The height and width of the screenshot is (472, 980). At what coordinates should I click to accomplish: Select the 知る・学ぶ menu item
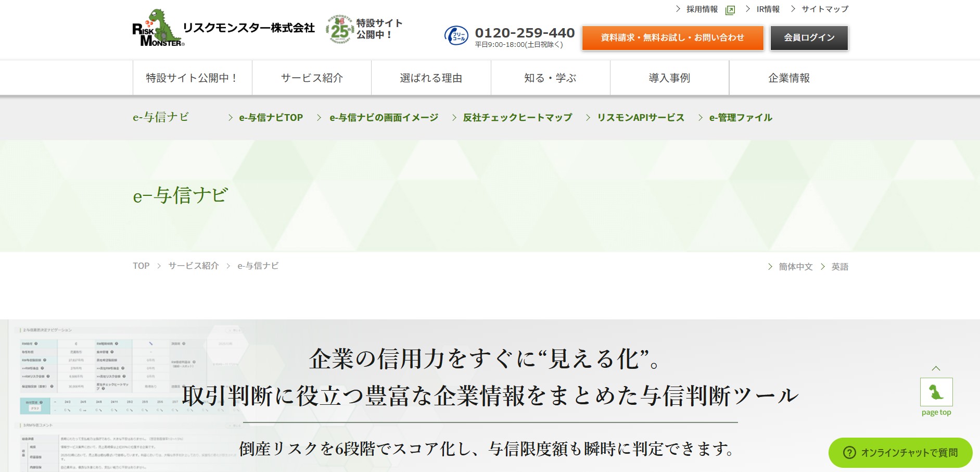(550, 78)
